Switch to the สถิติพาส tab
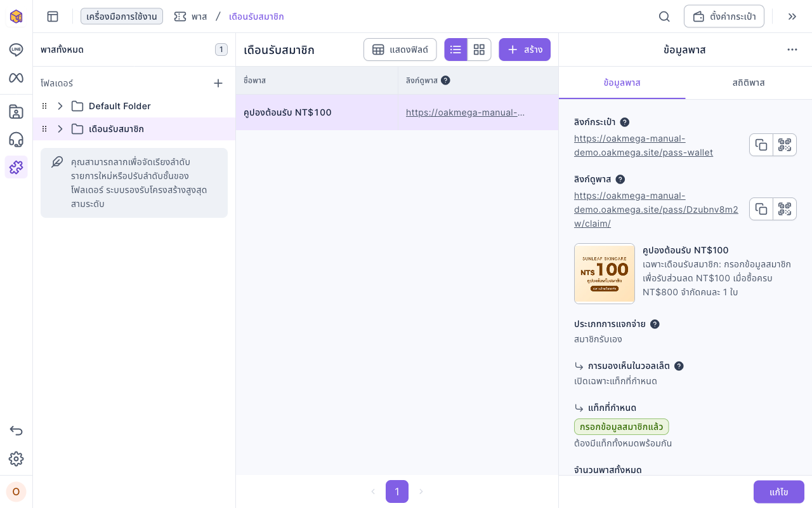This screenshot has width=812, height=508. (x=749, y=83)
